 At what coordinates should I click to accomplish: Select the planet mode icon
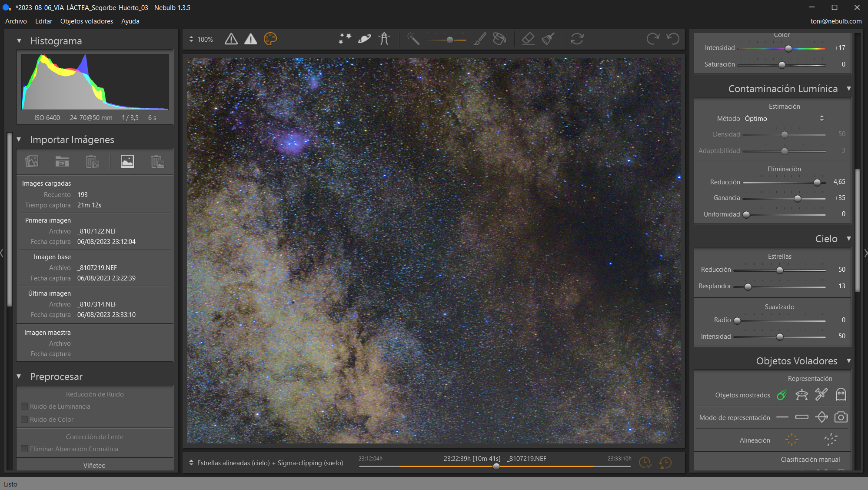365,39
